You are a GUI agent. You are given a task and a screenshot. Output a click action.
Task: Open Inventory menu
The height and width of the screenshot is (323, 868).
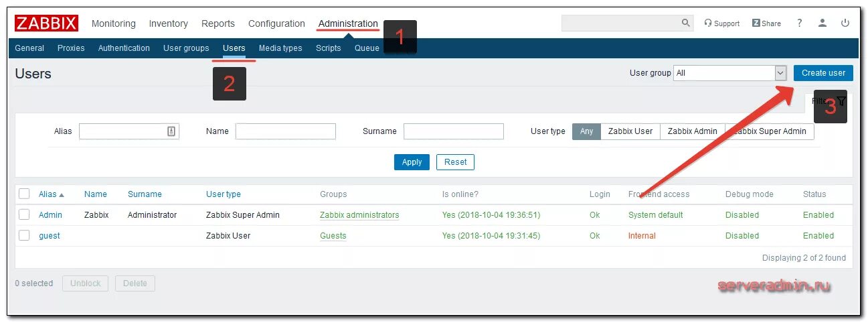(169, 23)
